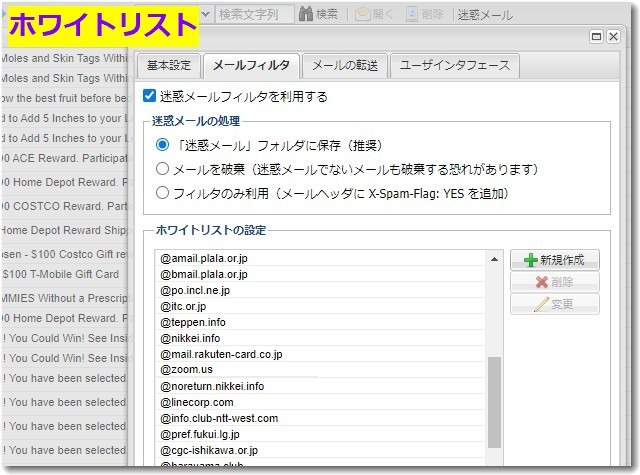Select the メールフィルタ tab
This screenshot has height=475, width=640.
click(251, 65)
